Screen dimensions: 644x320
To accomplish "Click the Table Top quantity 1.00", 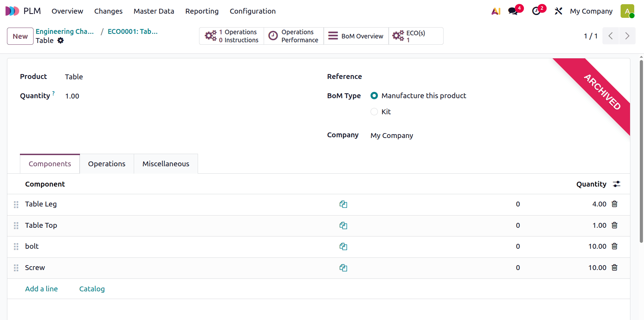I will tap(599, 225).
